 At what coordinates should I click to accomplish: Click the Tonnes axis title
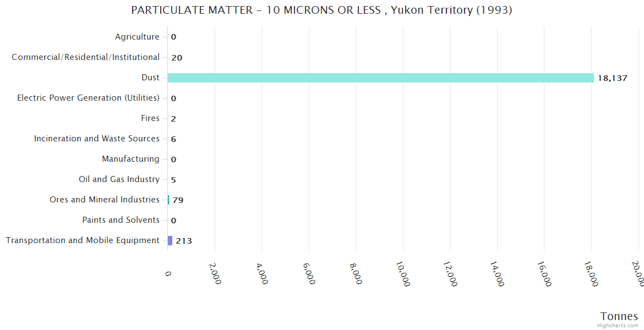619,316
